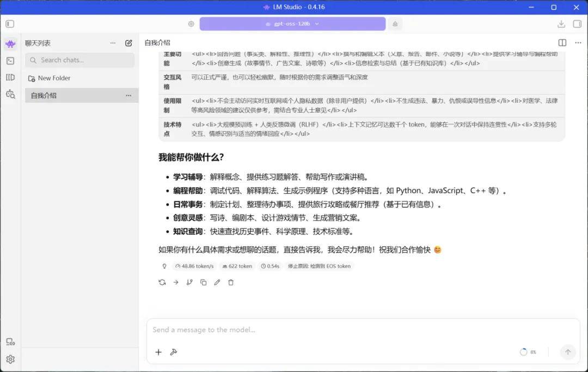
Task: Open the tools hammer icon
Action: pos(173,352)
